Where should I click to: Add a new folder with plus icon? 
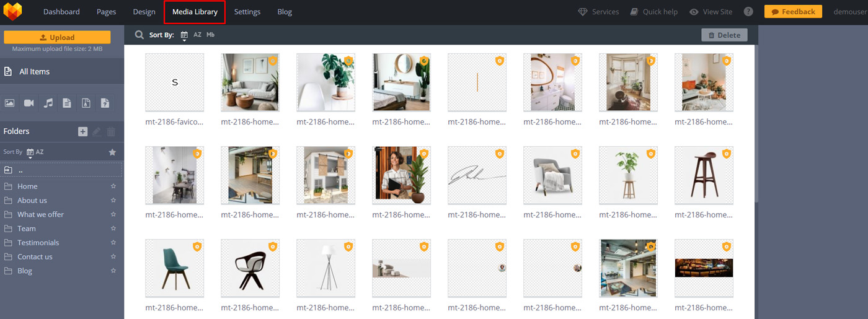[82, 131]
